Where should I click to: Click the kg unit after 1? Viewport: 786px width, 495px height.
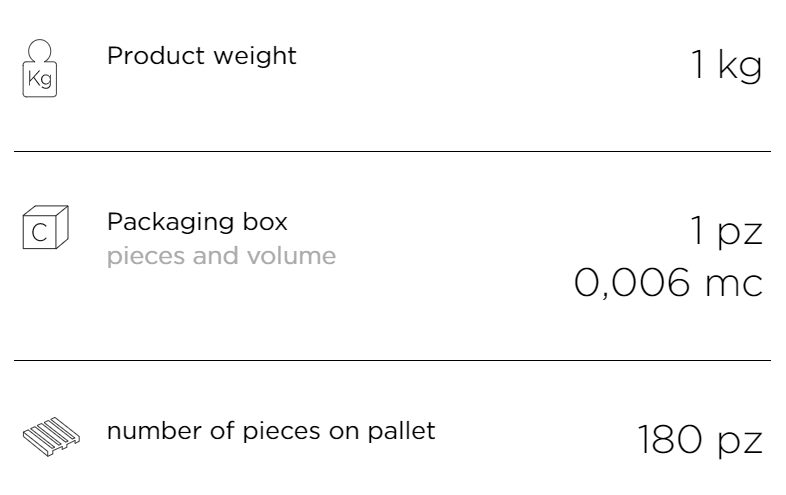pos(740,67)
